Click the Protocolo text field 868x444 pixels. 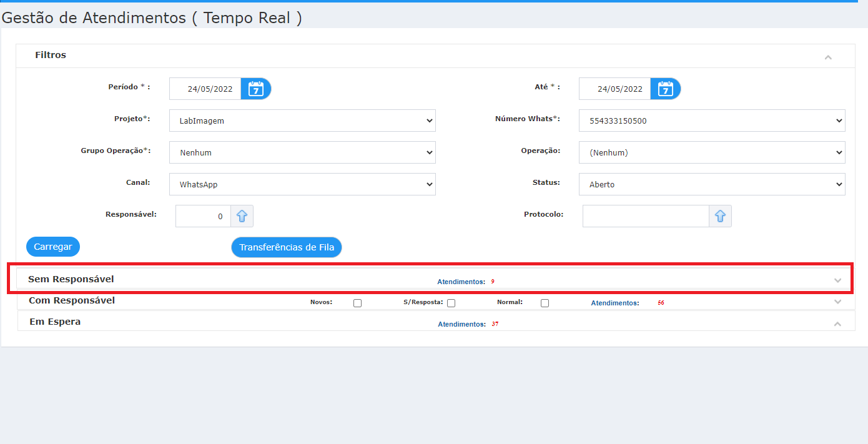point(646,216)
